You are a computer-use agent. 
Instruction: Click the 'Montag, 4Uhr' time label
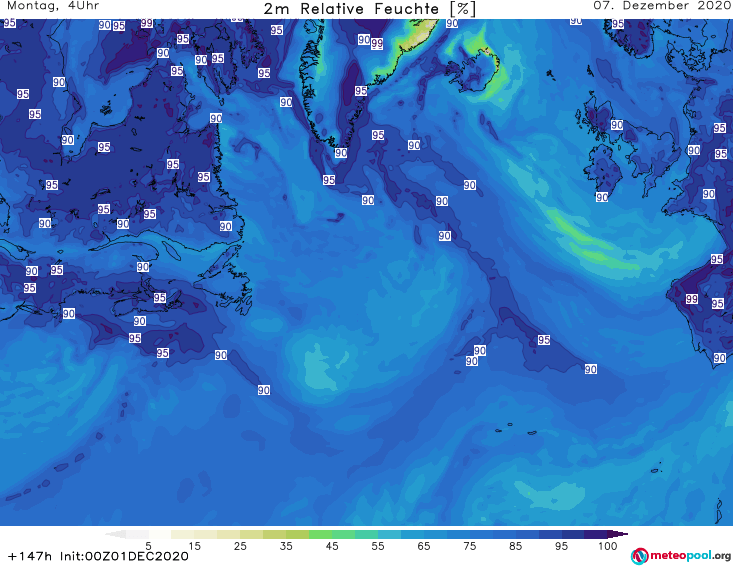click(53, 6)
